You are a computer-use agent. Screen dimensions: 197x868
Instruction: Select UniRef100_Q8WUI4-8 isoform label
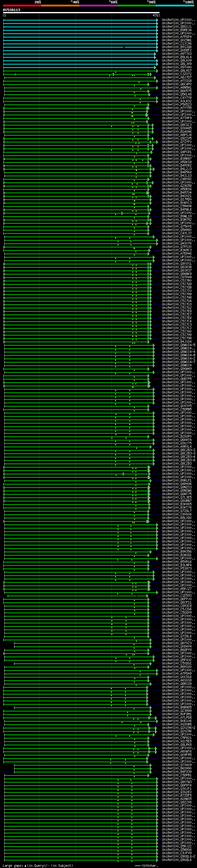pyautogui.click(x=179, y=355)
